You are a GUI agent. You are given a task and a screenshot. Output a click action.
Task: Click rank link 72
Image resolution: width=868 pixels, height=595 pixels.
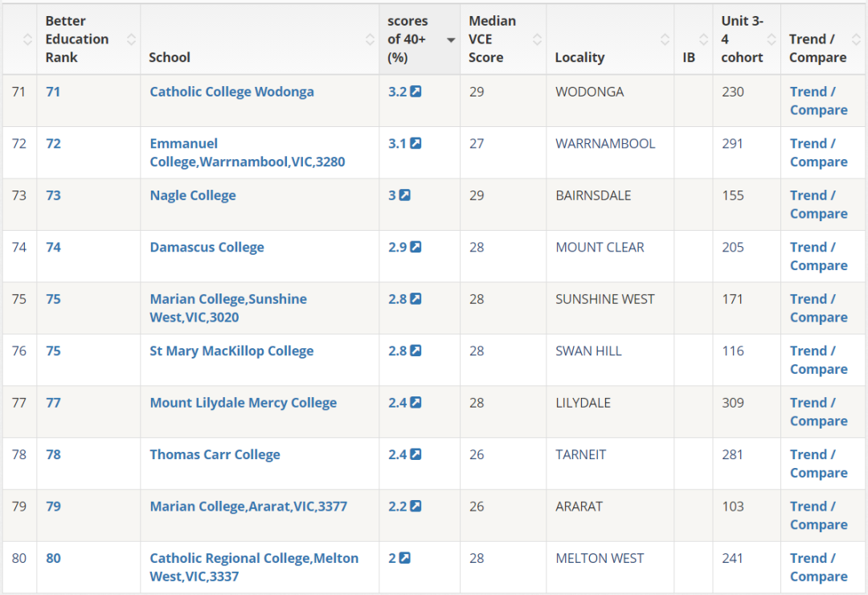tap(53, 143)
